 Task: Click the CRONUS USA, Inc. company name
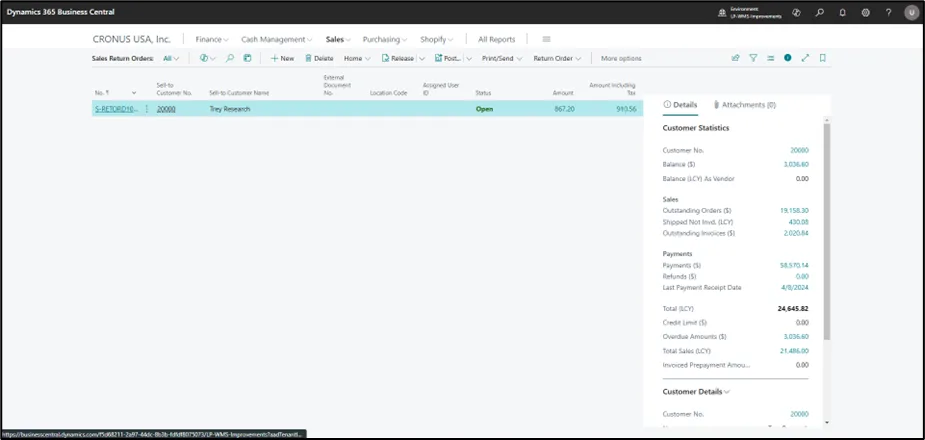[x=132, y=40]
